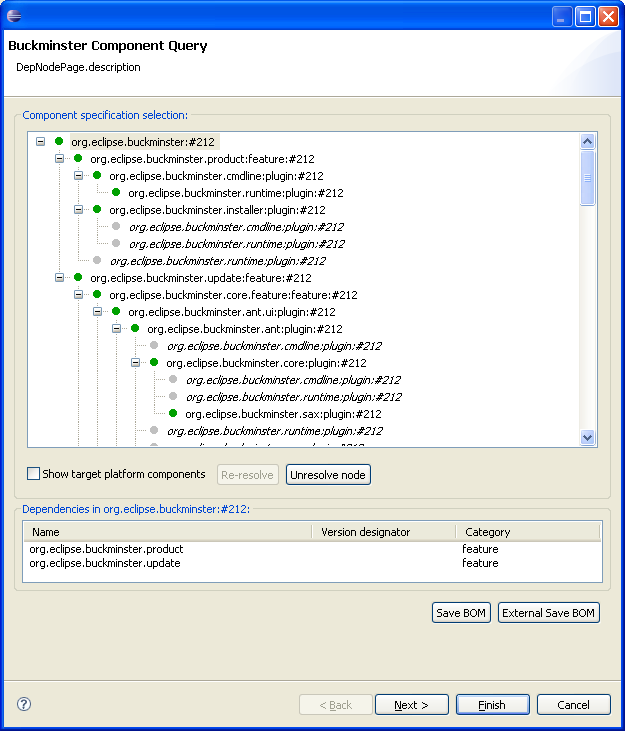Click Save BOM button
This screenshot has width=625, height=731.
(x=461, y=613)
